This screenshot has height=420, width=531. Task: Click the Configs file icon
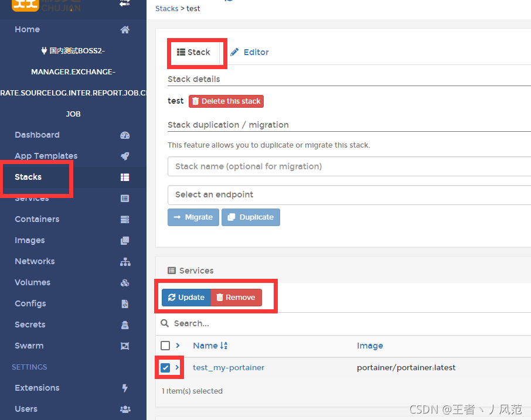pyautogui.click(x=125, y=304)
